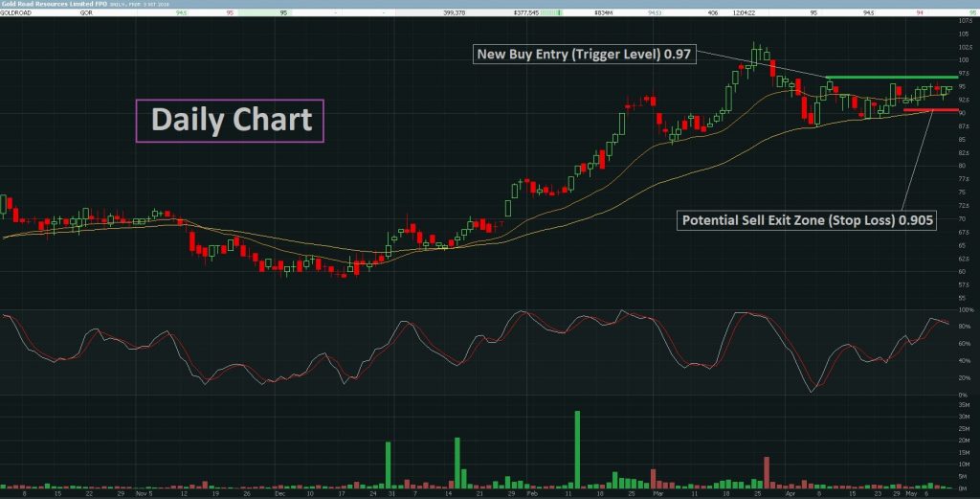Click the green volume meter beside $377,545

pos(551,12)
